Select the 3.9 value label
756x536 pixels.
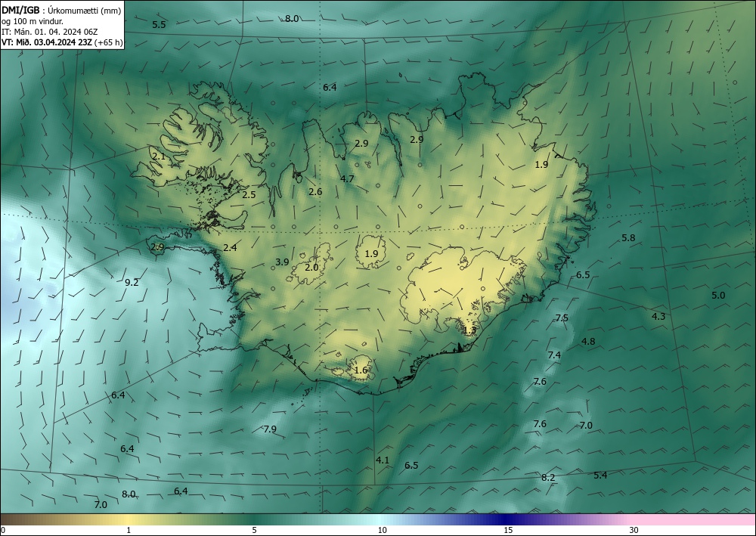[282, 262]
